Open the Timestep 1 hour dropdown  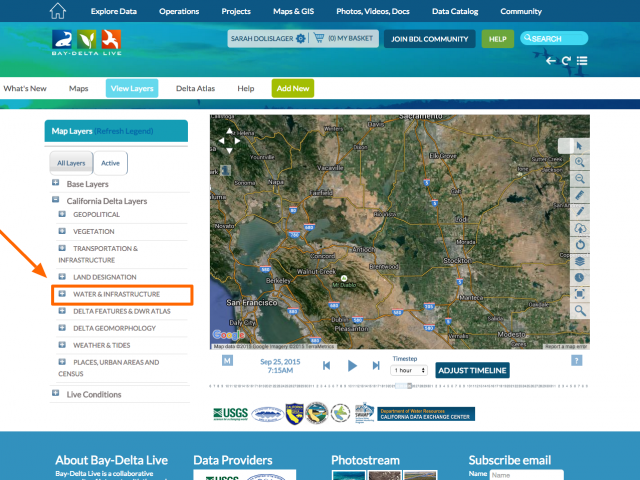pyautogui.click(x=409, y=370)
